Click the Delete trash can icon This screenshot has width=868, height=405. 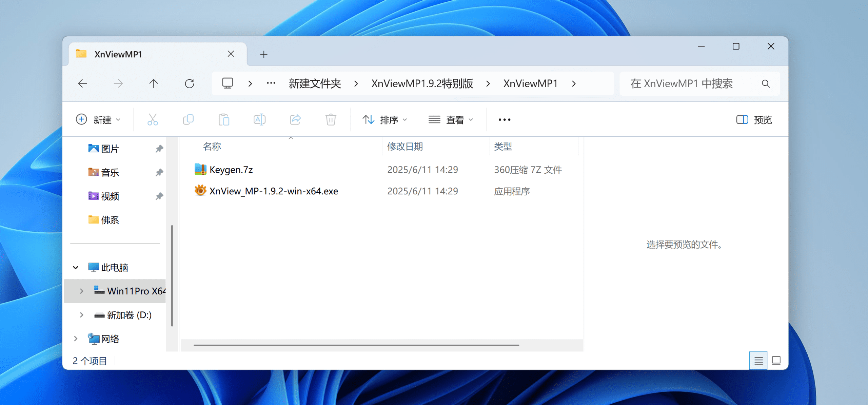coord(331,120)
